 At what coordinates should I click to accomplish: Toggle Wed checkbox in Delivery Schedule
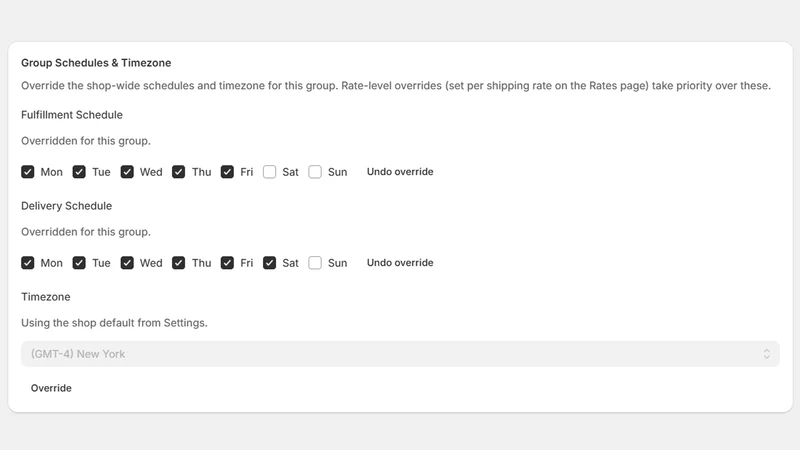pyautogui.click(x=127, y=263)
